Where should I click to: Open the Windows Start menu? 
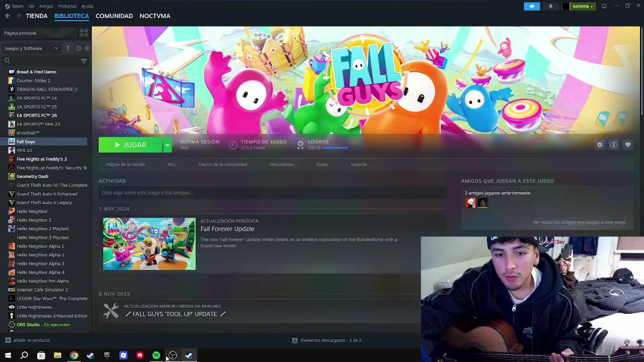[8, 355]
